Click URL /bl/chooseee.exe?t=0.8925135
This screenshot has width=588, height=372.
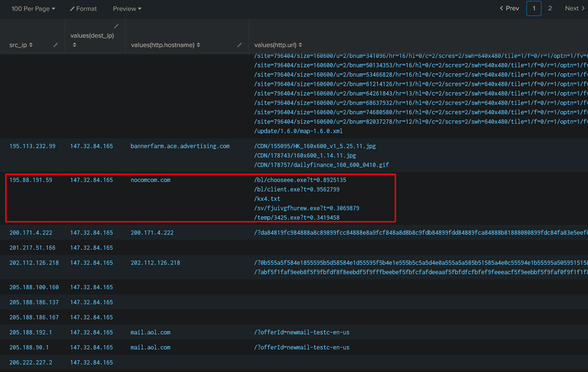(301, 180)
